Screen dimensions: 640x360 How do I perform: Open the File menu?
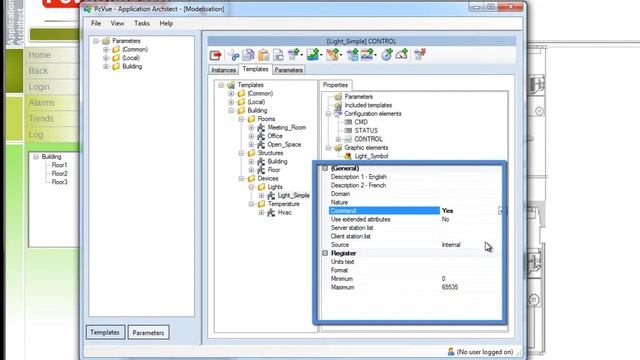(x=96, y=23)
